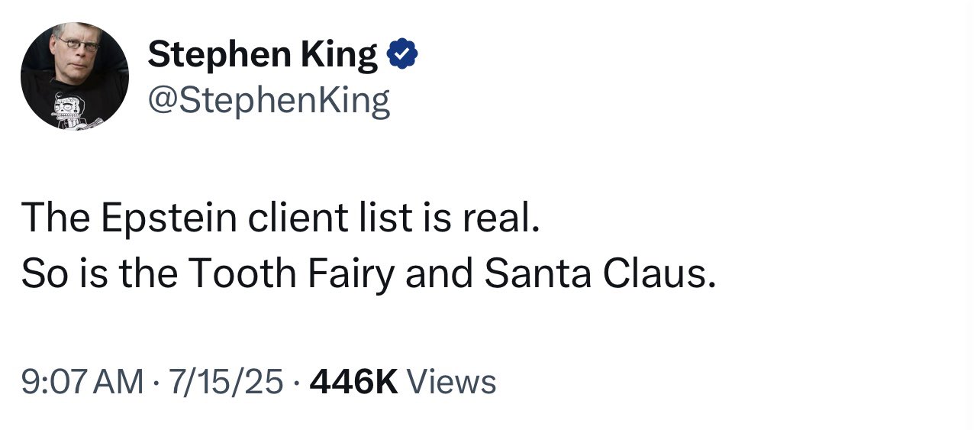
Task: Click the 9:07 AM timestamp
Action: coord(82,381)
